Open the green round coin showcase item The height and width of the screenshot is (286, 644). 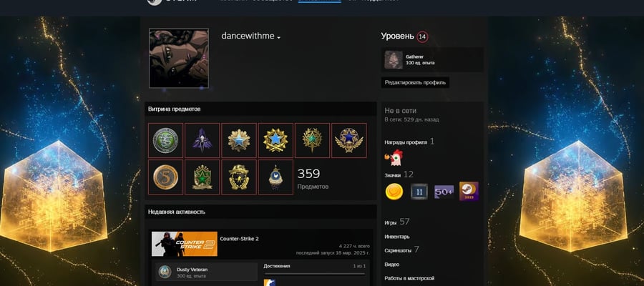(x=165, y=140)
